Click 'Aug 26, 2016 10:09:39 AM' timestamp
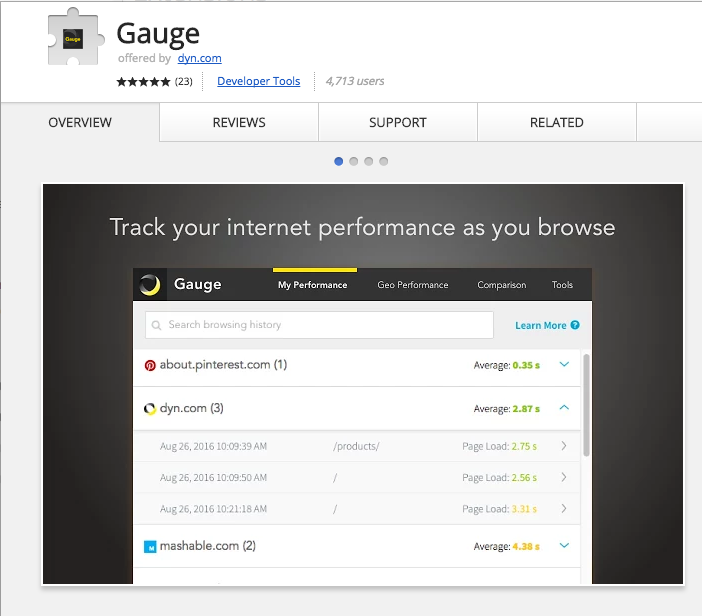Image resolution: width=702 pixels, height=616 pixels. [214, 446]
